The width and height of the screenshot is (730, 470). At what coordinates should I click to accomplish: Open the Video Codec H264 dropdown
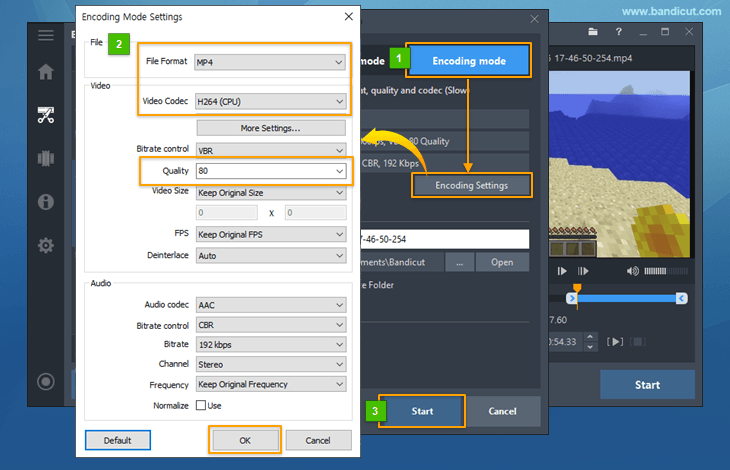coord(269,100)
